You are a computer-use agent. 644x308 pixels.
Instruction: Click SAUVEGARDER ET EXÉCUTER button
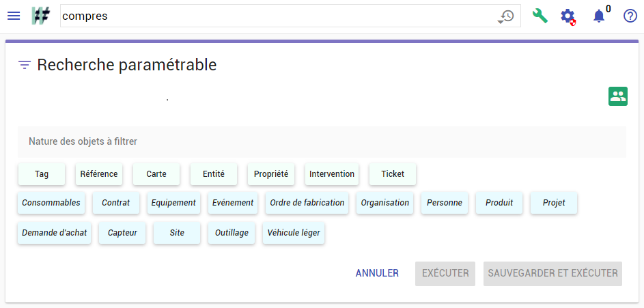(x=552, y=273)
